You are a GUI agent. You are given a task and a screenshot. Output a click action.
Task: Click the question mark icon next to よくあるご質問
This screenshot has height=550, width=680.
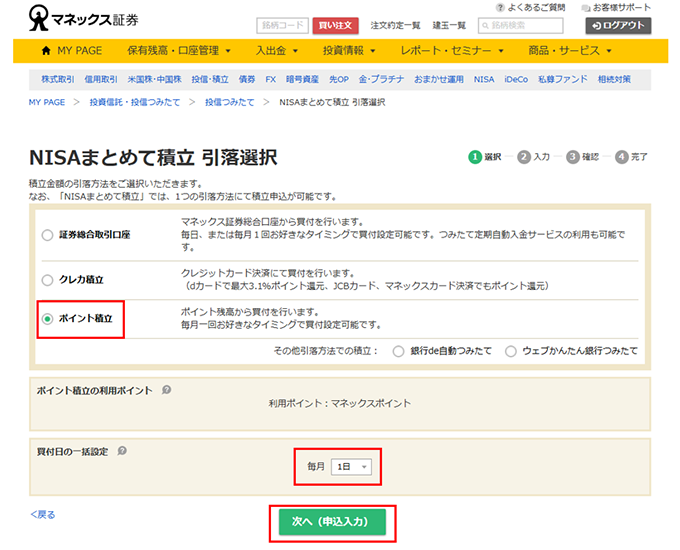coord(500,7)
